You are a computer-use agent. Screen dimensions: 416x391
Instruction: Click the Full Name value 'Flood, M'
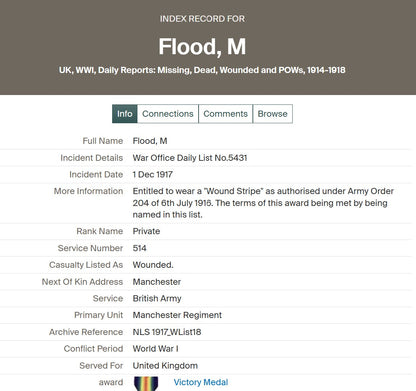tap(150, 141)
